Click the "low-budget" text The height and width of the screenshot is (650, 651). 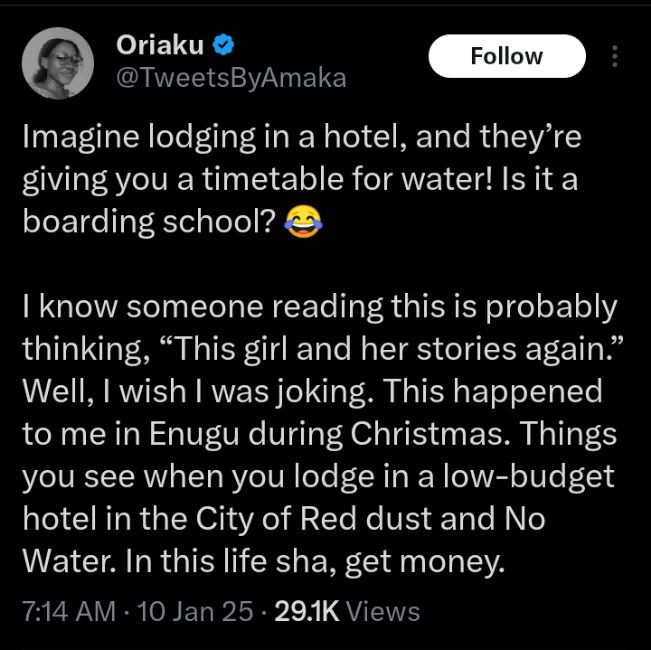click(540, 478)
